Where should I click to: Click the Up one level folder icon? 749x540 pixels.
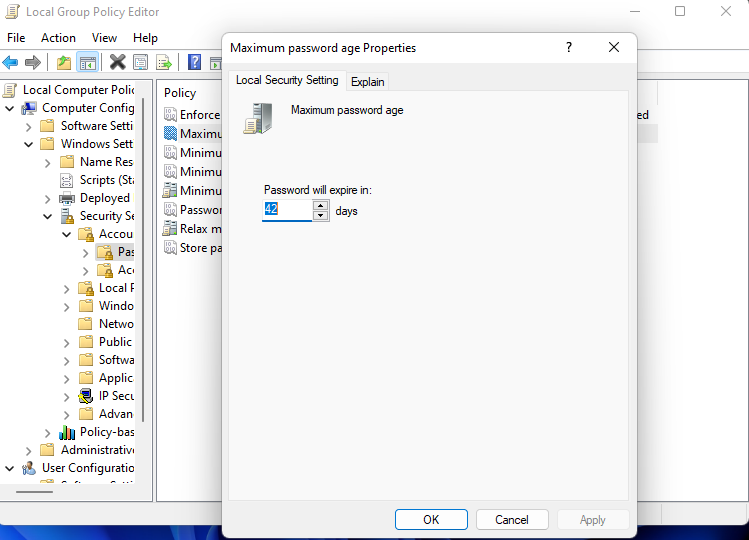[64, 62]
